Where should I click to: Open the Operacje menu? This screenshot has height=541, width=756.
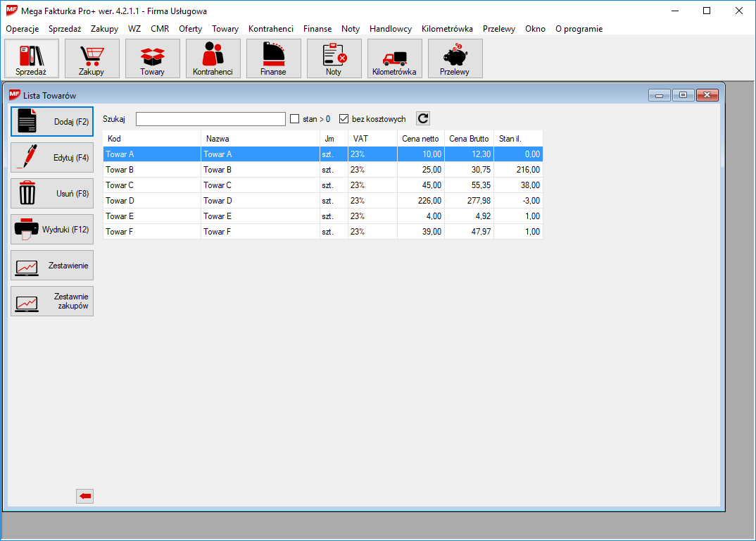[x=22, y=29]
